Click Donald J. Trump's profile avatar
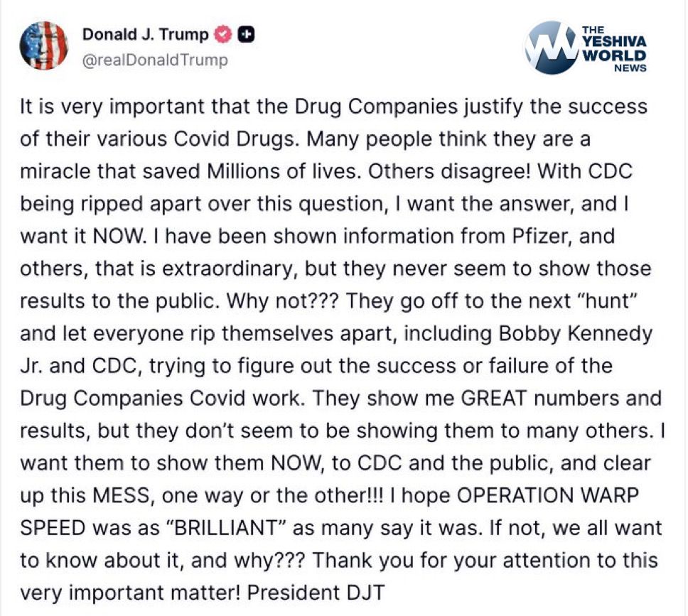The image size is (688, 616). pyautogui.click(x=45, y=45)
